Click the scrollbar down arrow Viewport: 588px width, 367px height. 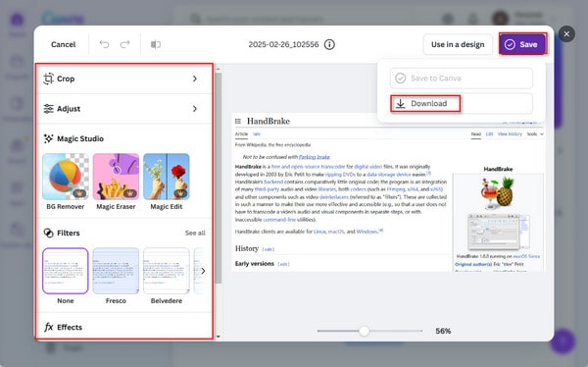(219, 337)
